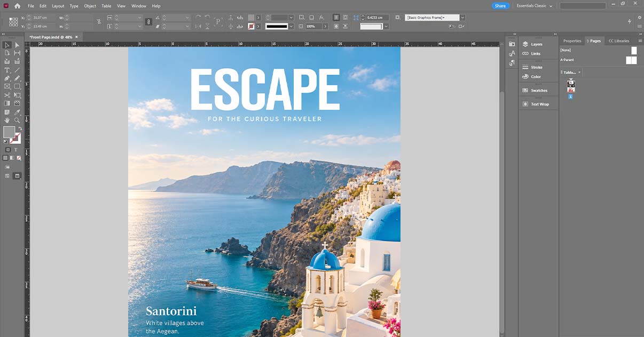Open the Essentials Classic workspace dropdown

[535, 6]
